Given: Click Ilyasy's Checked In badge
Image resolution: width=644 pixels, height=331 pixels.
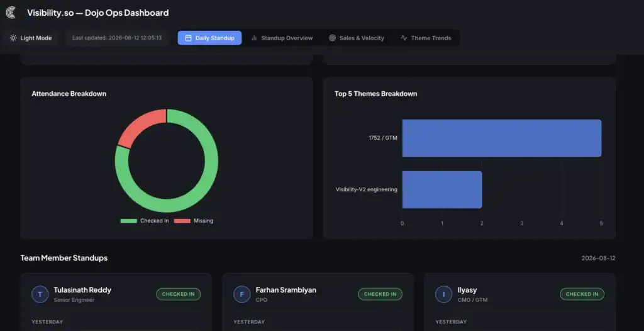Looking at the screenshot, I should [582, 294].
